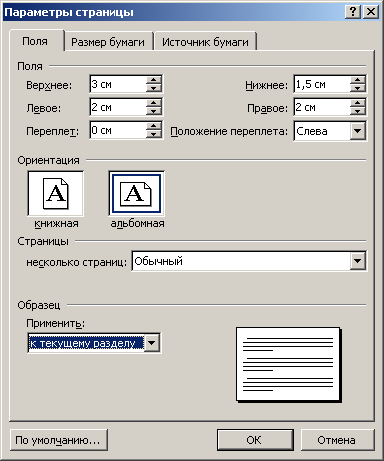Click the Правое margin input field
This screenshot has height=461, width=384.
(322, 107)
